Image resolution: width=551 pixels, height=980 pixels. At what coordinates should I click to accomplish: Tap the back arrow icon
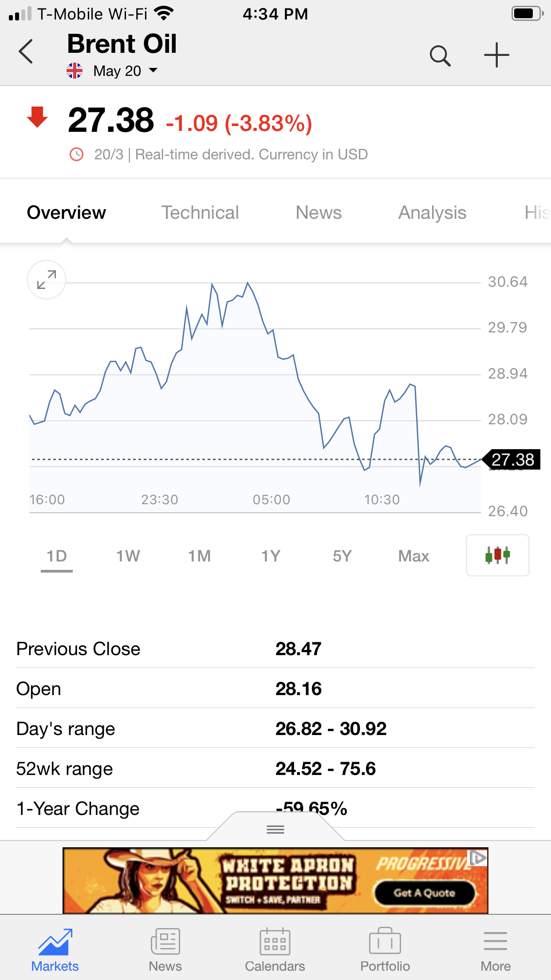26,51
